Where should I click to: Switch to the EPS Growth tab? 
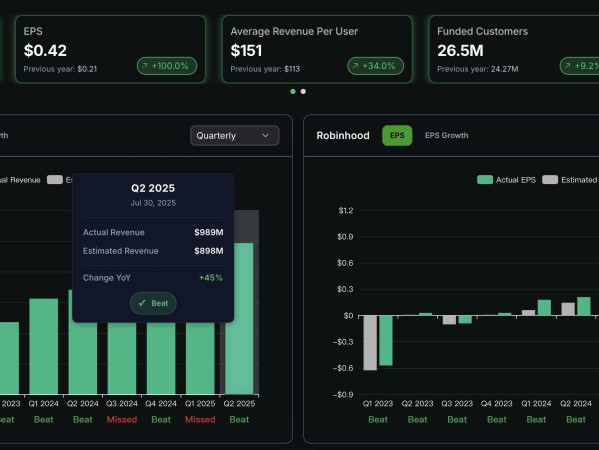pyautogui.click(x=447, y=135)
